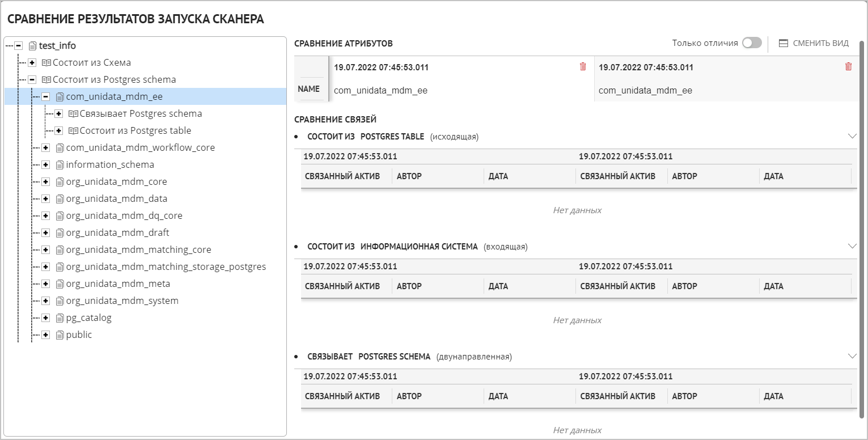Collapse the com_unidata_mdm_ee node
The height and width of the screenshot is (440, 868).
click(x=46, y=96)
